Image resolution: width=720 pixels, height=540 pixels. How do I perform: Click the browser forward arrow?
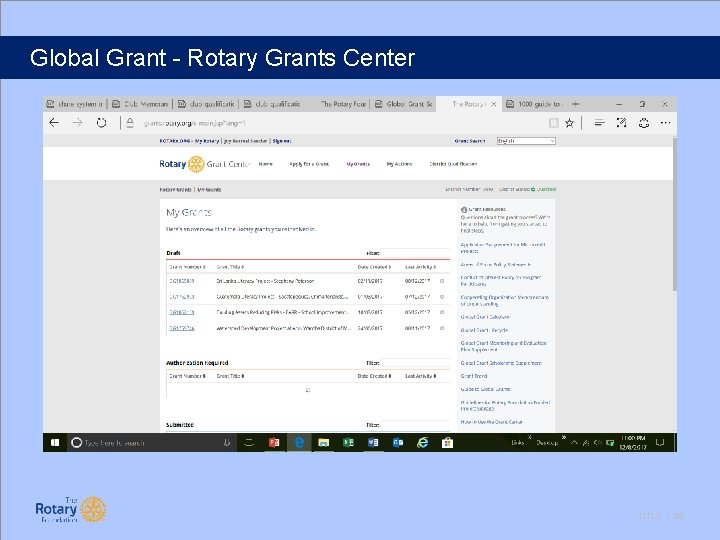(x=78, y=123)
